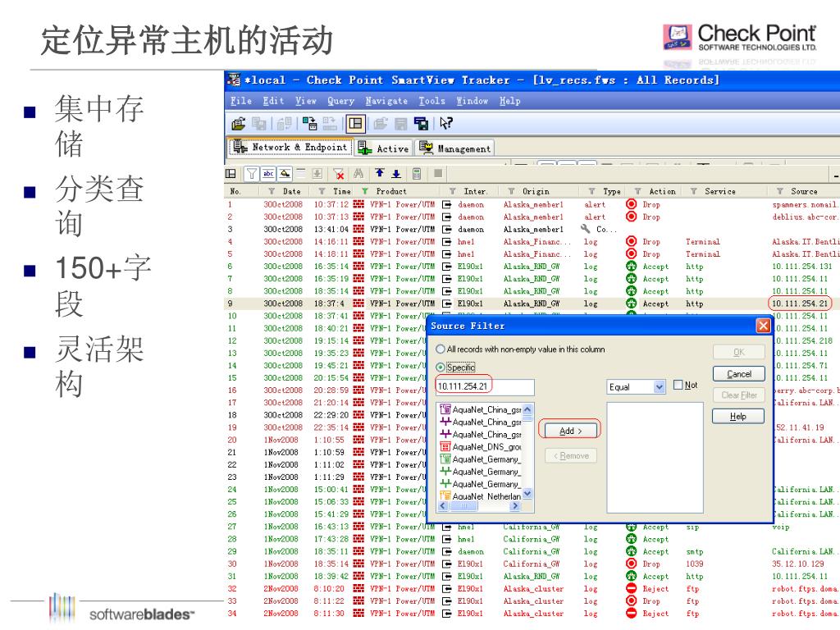Viewport: 840px width, 630px height.
Task: Open the Edit menu
Action: [x=273, y=101]
